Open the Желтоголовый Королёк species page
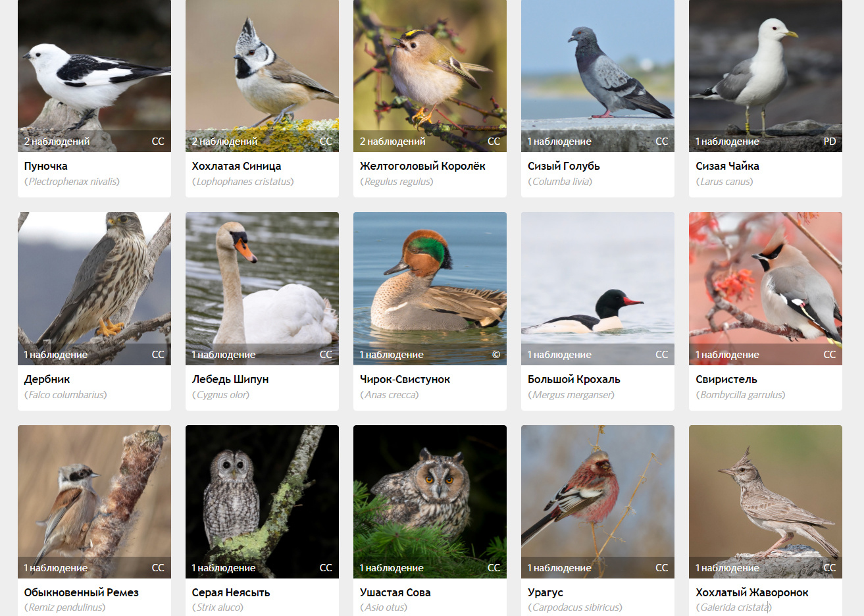 [422, 166]
